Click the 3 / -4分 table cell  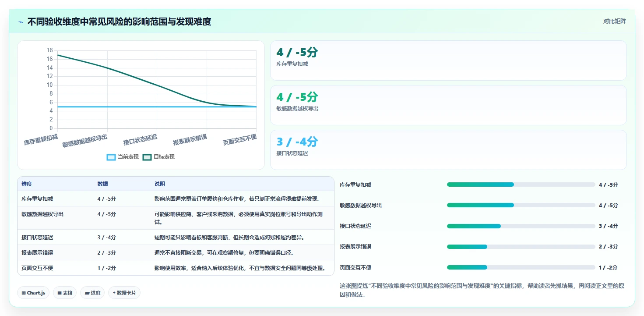(106, 238)
